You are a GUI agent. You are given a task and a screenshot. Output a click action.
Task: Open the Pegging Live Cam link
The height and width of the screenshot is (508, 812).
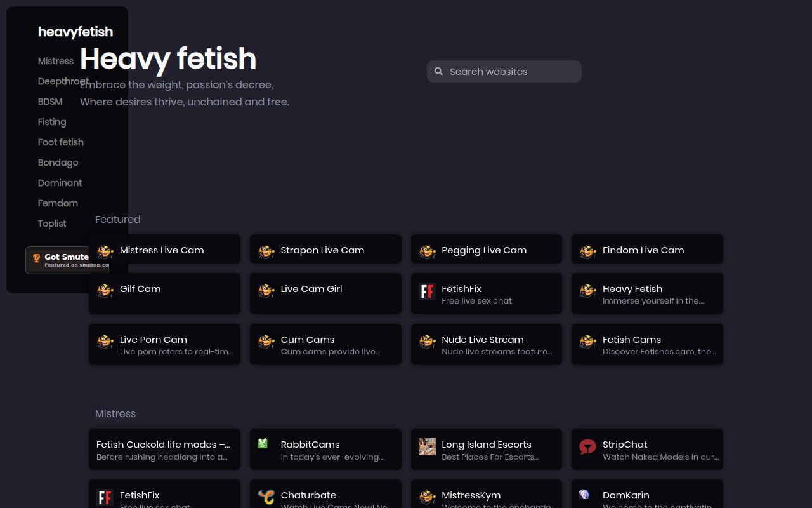pos(484,250)
